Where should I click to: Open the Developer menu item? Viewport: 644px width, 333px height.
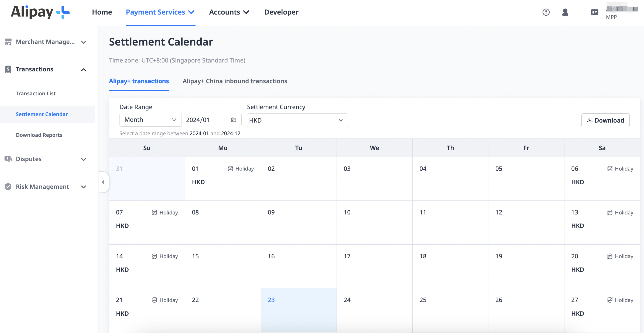(281, 12)
